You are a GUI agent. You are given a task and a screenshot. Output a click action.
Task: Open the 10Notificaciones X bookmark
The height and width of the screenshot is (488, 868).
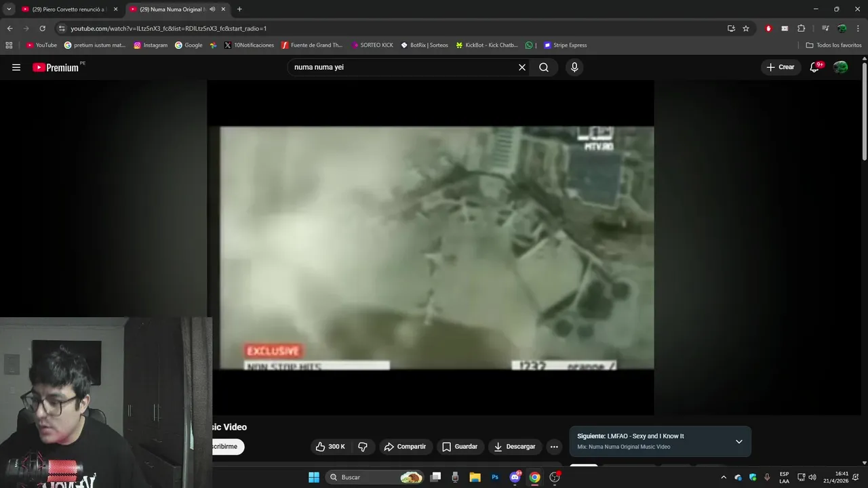pos(249,45)
